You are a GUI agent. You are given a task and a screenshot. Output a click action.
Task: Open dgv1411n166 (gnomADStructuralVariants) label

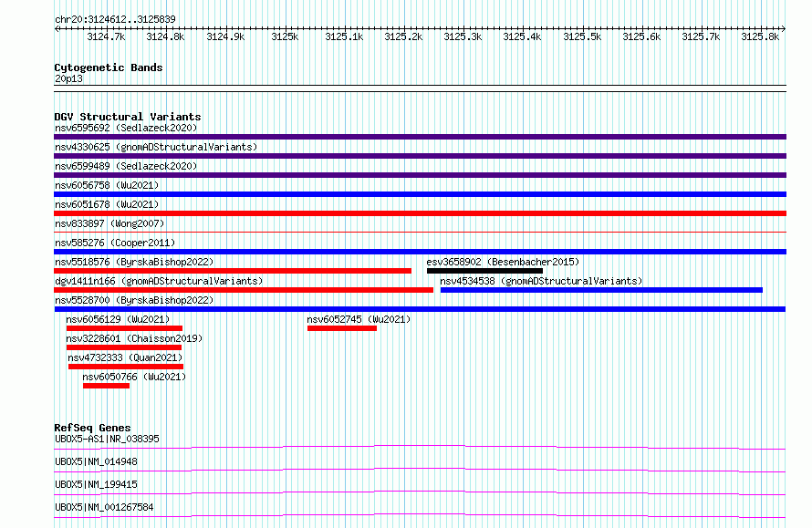pos(159,281)
